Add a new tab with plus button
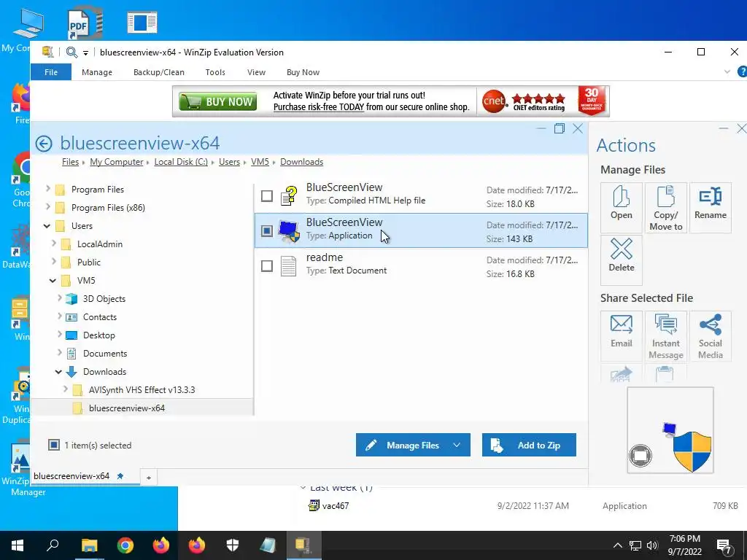 pos(149,478)
